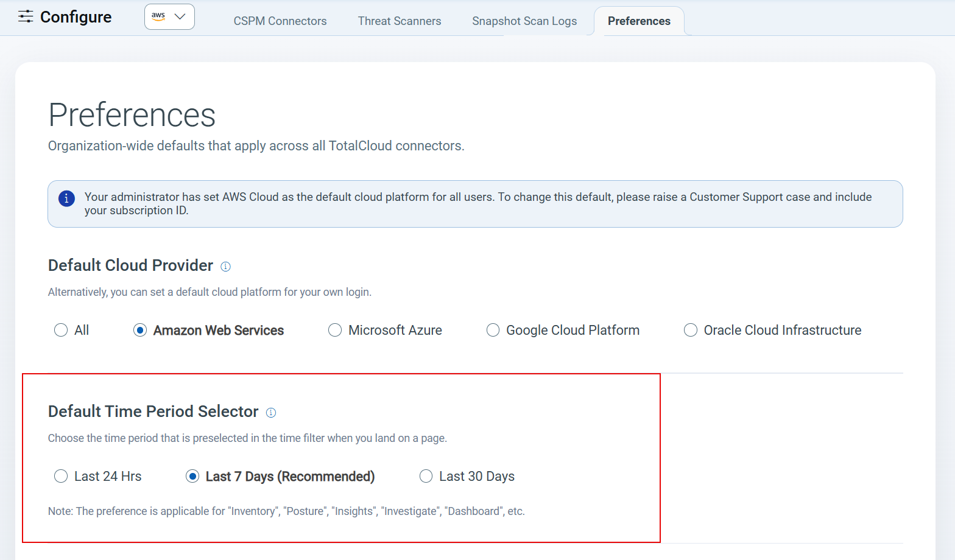Select the Last 7 Days (Recommended) option
Viewport: 955px width, 560px height.
point(192,476)
